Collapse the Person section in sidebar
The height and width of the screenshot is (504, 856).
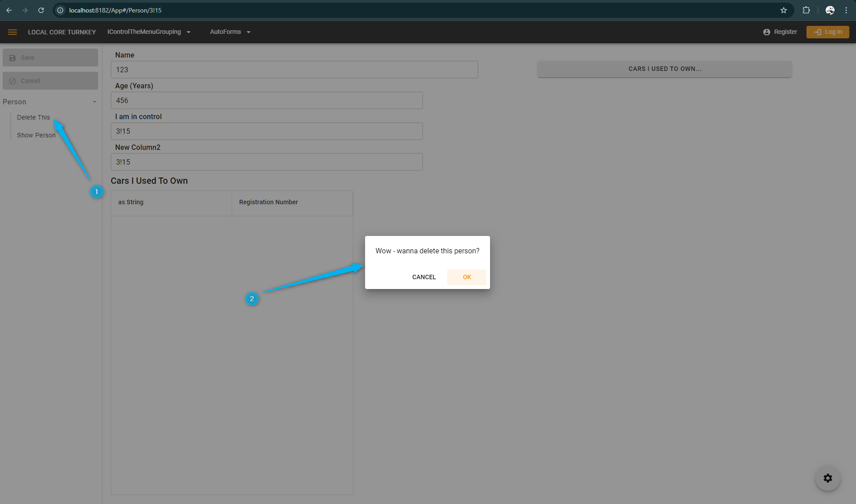tap(94, 102)
